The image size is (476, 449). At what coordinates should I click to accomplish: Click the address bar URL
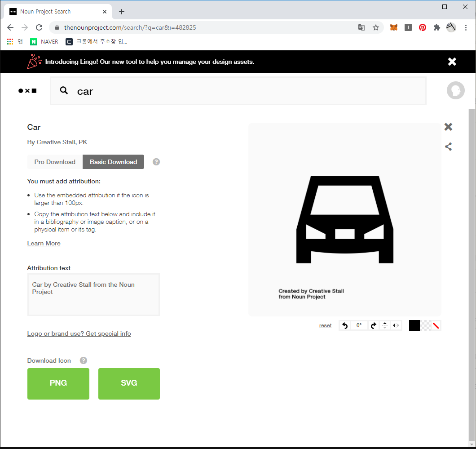click(130, 28)
